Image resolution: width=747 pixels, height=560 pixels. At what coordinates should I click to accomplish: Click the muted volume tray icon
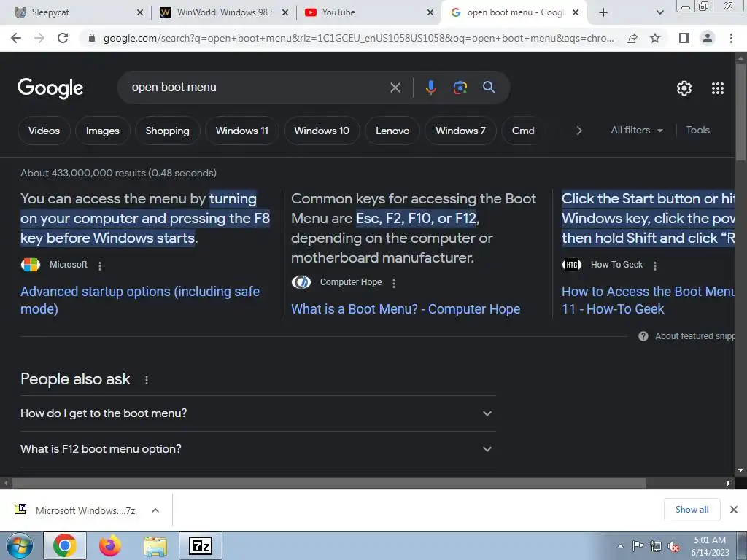coord(673,547)
